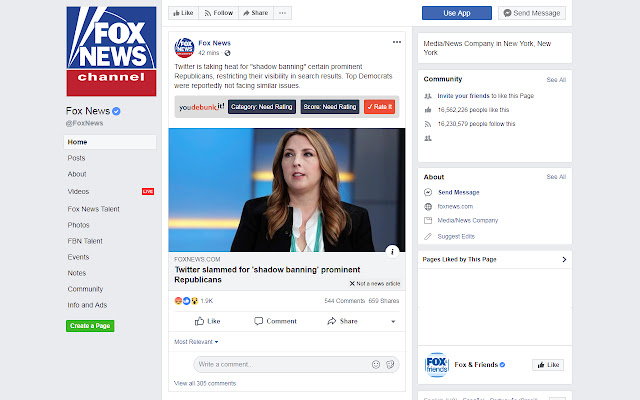
Task: Click View all 305 comments link
Action: click(x=205, y=383)
